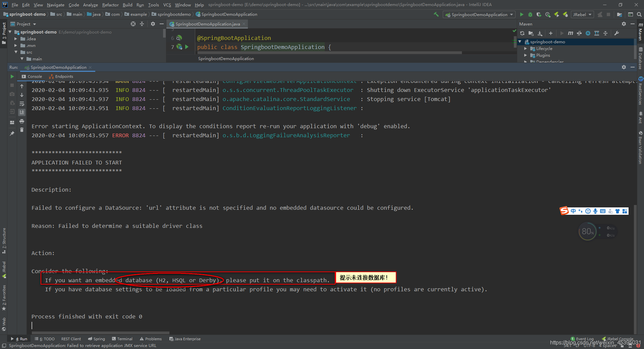Collapse all in Maven toolbar
Screen dimensions: 644x349
click(x=605, y=33)
